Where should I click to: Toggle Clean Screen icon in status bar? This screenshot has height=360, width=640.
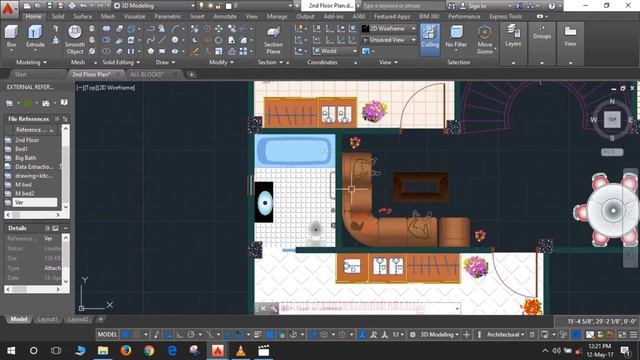click(622, 335)
